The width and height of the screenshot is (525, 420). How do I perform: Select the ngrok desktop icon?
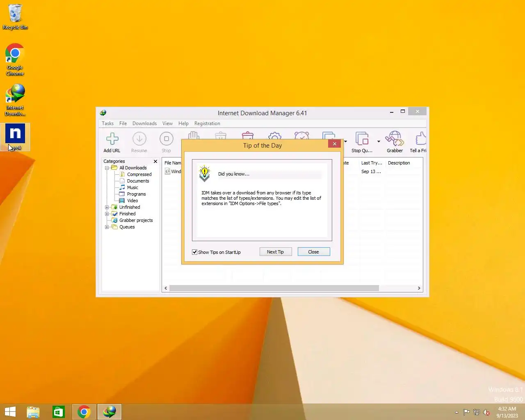pyautogui.click(x=15, y=137)
